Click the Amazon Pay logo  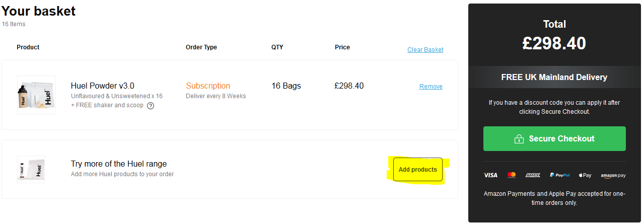pyautogui.click(x=613, y=176)
